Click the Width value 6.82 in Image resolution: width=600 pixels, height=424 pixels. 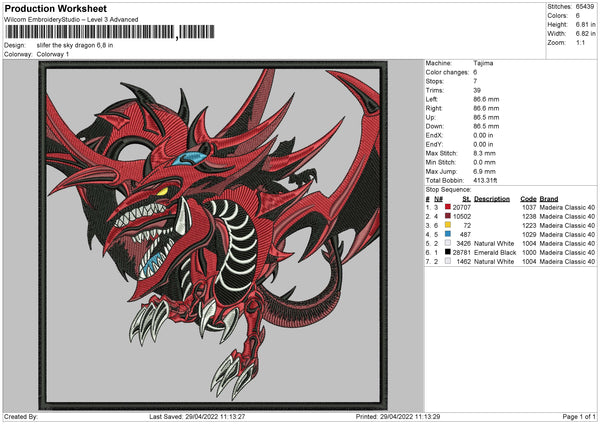point(585,34)
